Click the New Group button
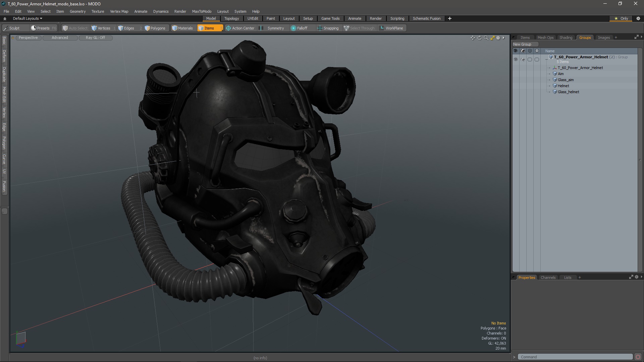The height and width of the screenshot is (362, 644). coord(525,44)
